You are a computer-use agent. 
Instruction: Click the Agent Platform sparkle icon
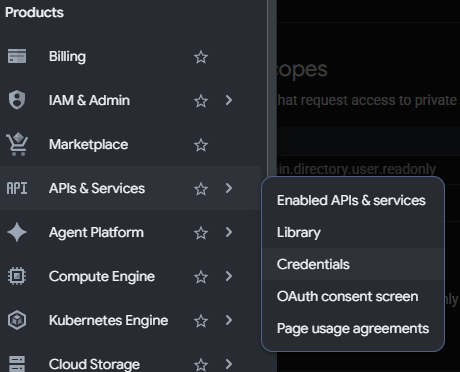pos(17,232)
